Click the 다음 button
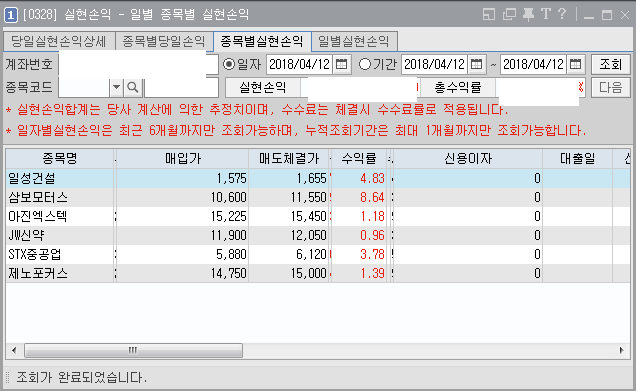The height and width of the screenshot is (391, 636). pos(610,87)
